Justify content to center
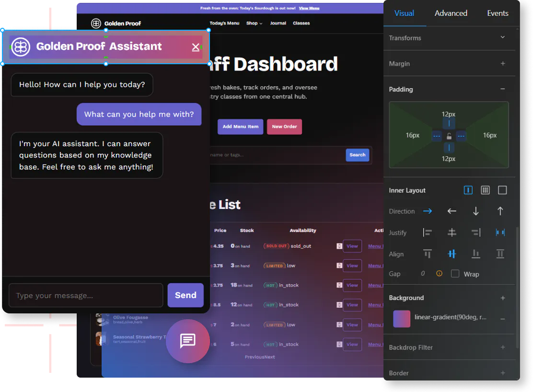 pyautogui.click(x=452, y=232)
